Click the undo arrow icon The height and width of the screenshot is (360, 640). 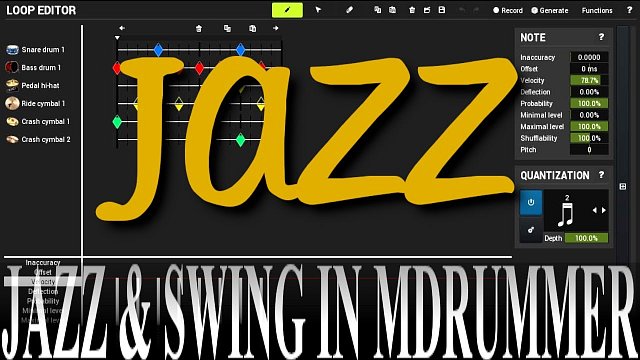click(x=462, y=10)
